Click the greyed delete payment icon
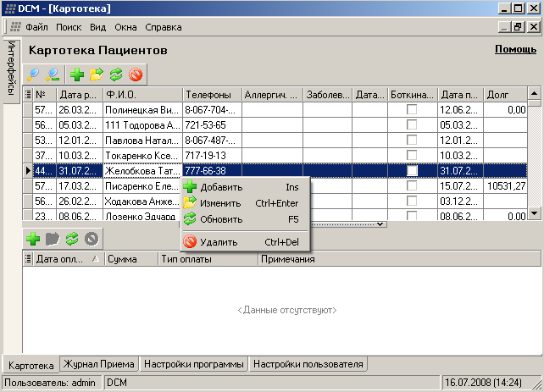 (x=92, y=239)
